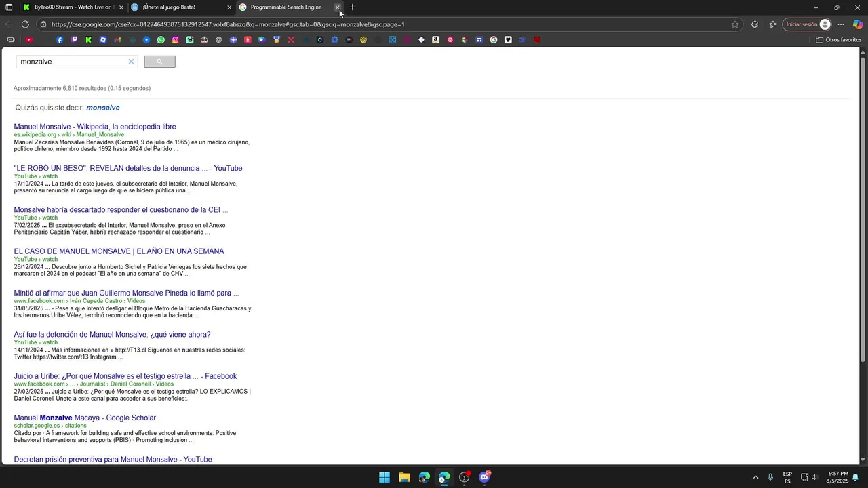Image resolution: width=868 pixels, height=488 pixels.
Task: Click the address bar URL
Action: (228, 24)
